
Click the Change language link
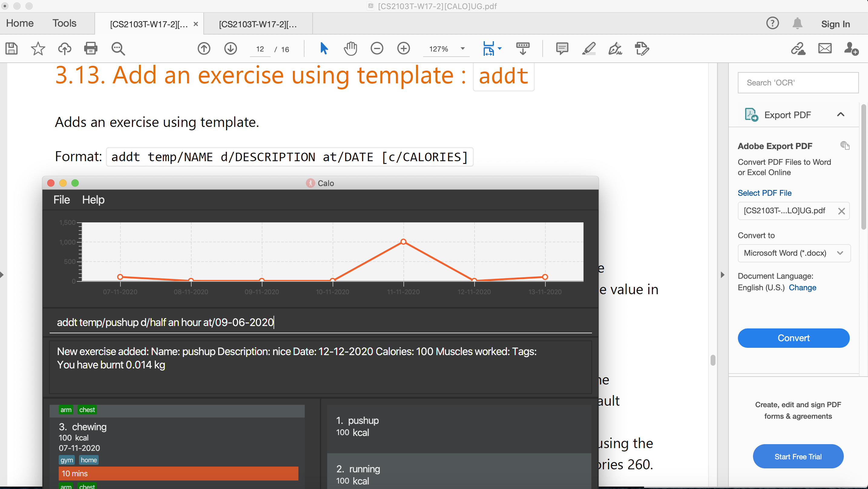pos(802,288)
